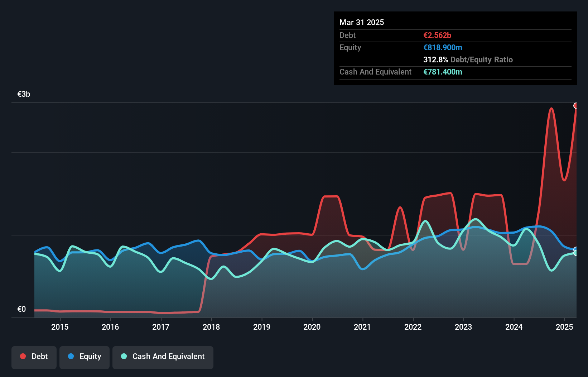
Task: Click the 2021 x-axis label
Action: 362,327
